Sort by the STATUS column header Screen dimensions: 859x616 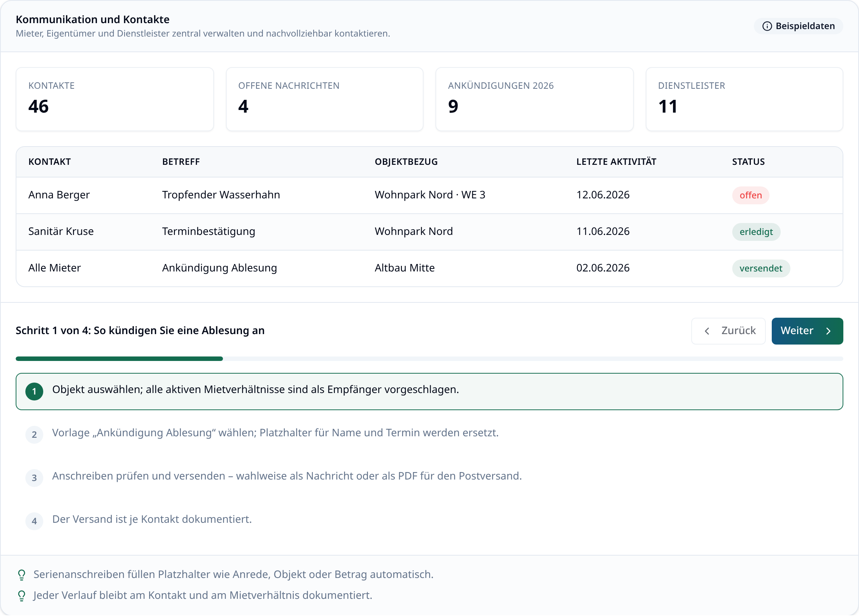point(748,162)
